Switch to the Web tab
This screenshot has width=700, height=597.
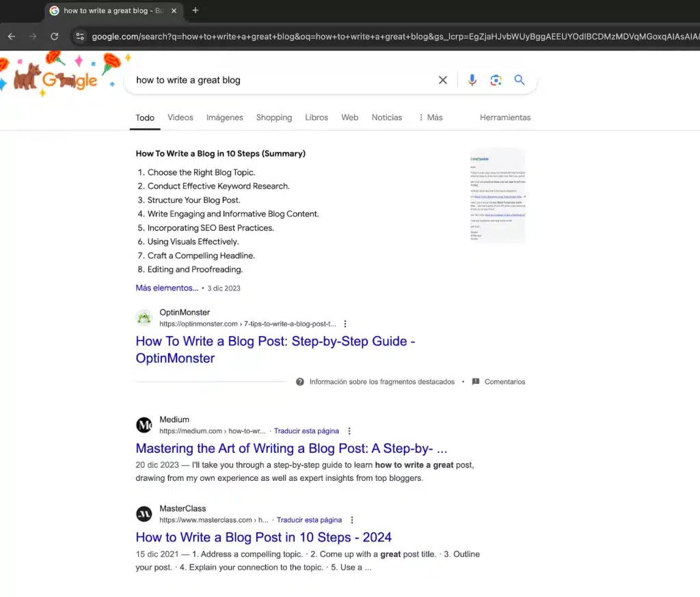tap(349, 117)
